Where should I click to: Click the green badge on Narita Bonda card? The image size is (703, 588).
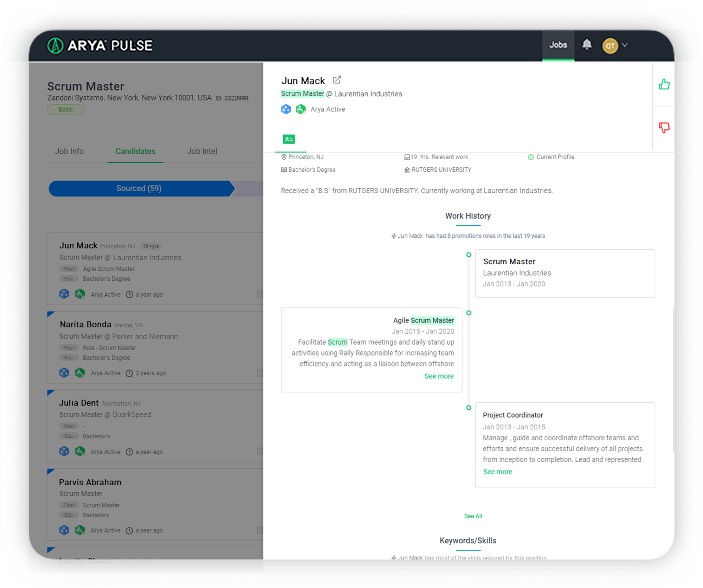point(80,373)
